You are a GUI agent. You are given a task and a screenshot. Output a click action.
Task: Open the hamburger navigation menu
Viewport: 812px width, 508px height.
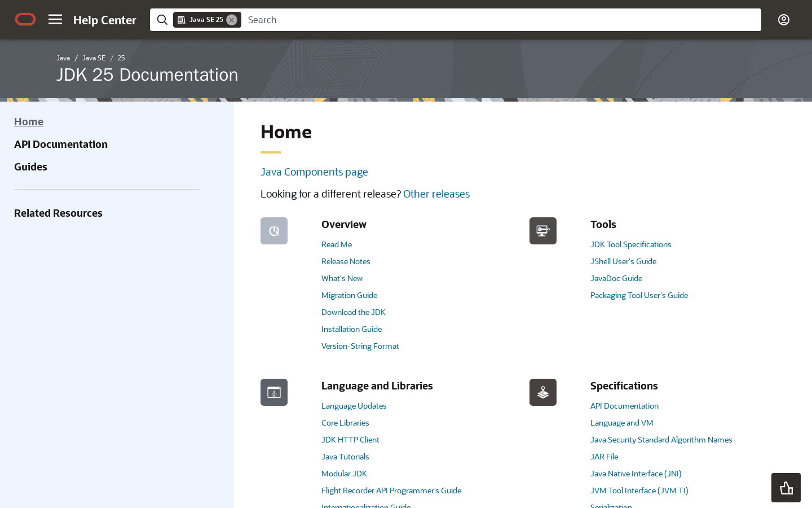point(55,19)
